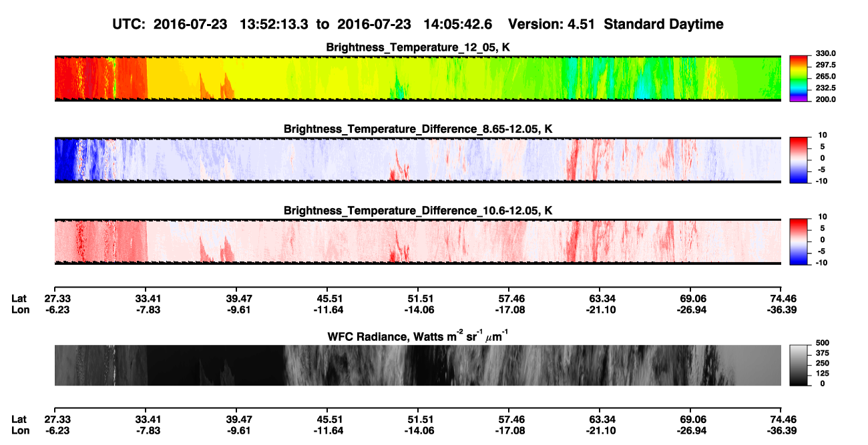Click the Brightness_Temperature_Difference_8.65-12.05 panel title
Screen dimensions: 868x445
(418, 129)
